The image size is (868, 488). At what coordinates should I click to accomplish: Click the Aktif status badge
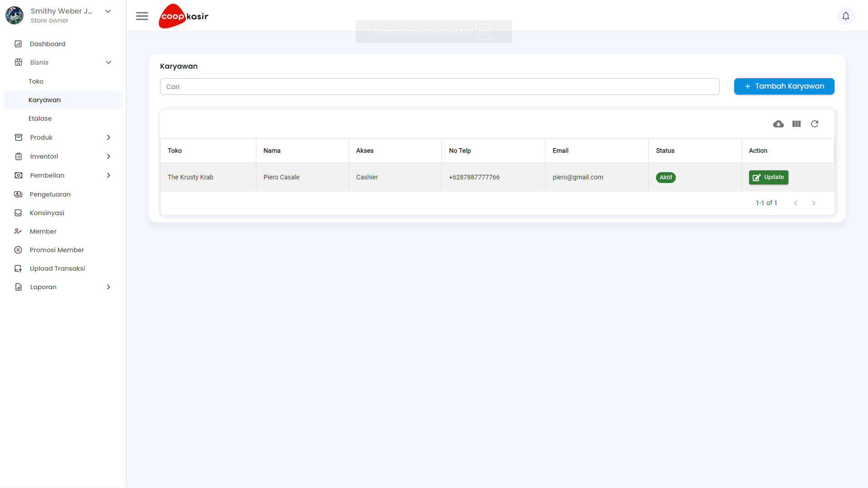pyautogui.click(x=665, y=178)
